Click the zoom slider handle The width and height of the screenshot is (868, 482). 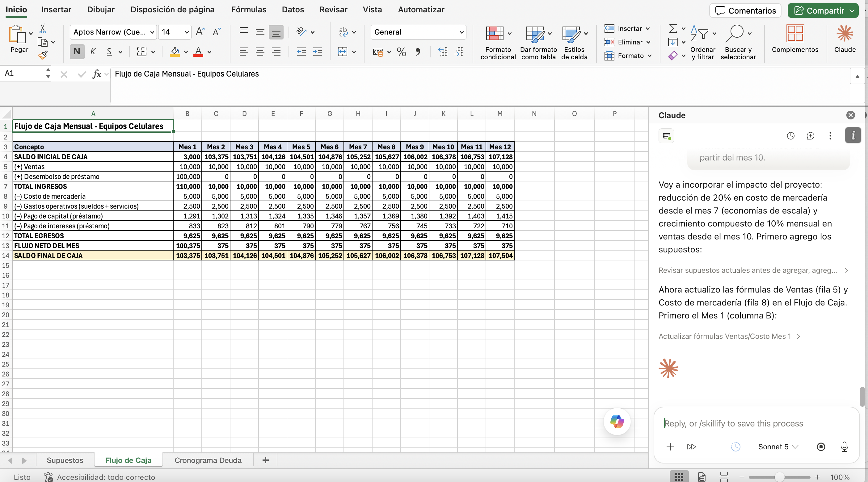pos(779,477)
